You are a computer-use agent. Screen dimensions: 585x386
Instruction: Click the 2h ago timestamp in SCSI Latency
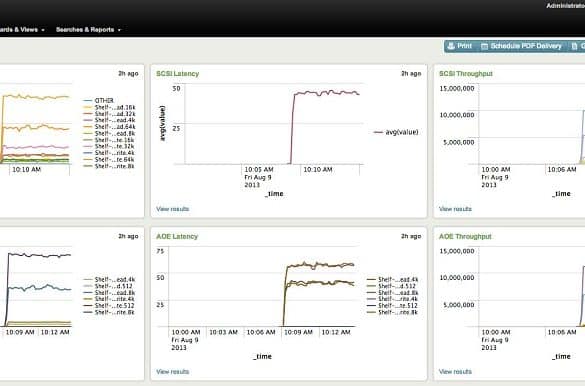[411, 73]
